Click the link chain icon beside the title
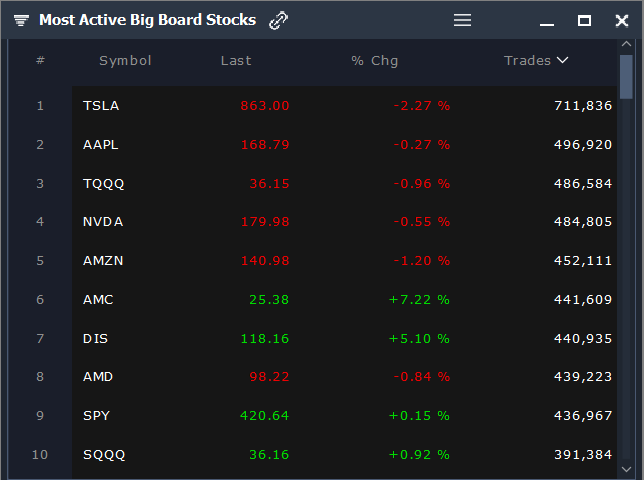644x480 pixels. 278,20
